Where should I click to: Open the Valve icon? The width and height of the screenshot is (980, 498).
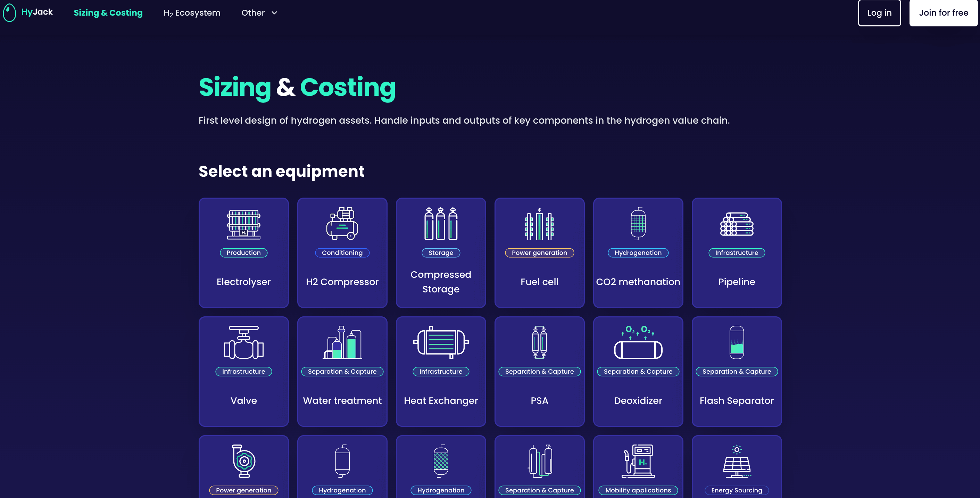pyautogui.click(x=243, y=342)
